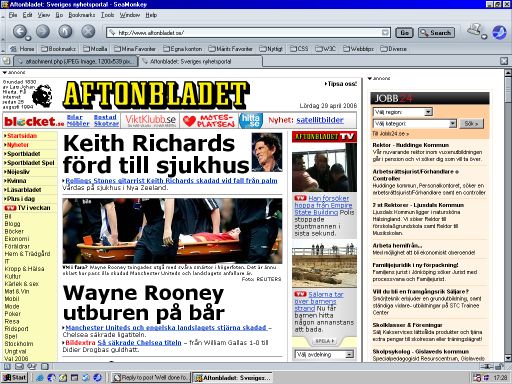Image resolution: width=512 pixels, height=384 pixels.
Task: Launch SeaMonkey from last Quick Launch icon
Action: point(97,377)
